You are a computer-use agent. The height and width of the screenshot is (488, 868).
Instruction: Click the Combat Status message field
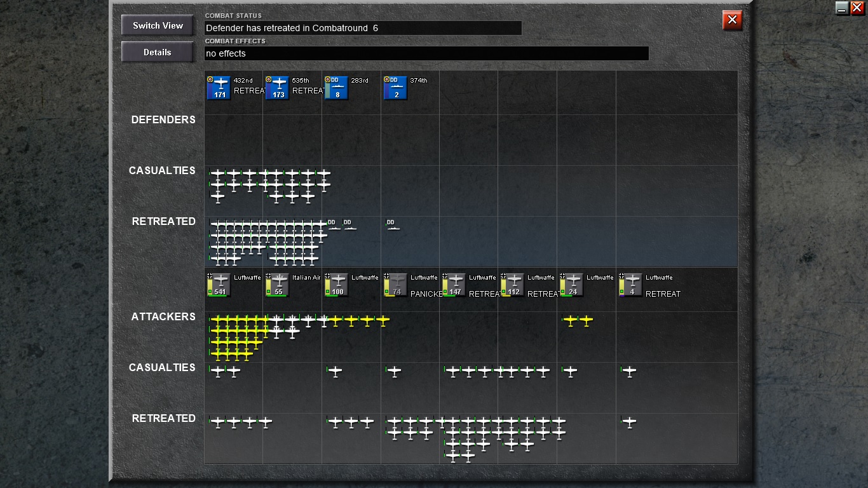(363, 28)
